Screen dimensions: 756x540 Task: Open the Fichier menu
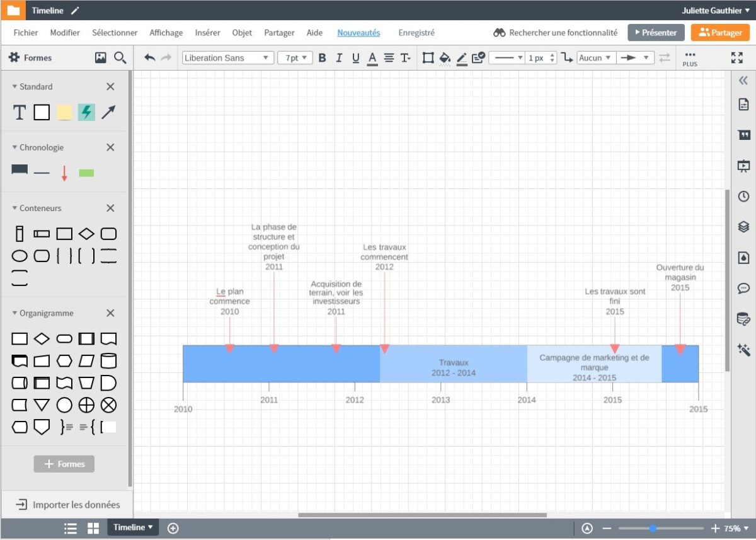[x=26, y=33]
